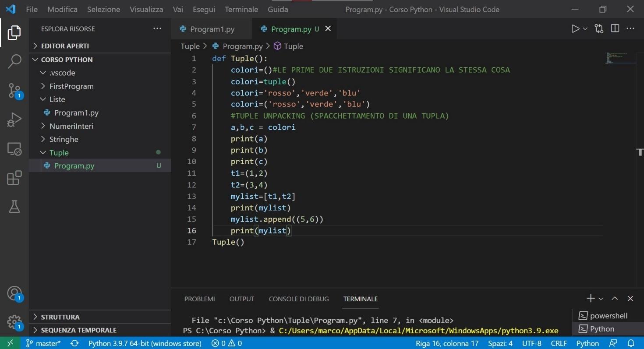Open run options dropdown arrow
Image resolution: width=644 pixels, height=349 pixels.
[585, 29]
